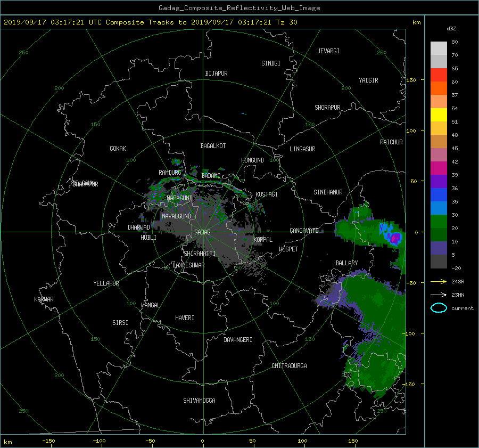The height and width of the screenshot is (448, 479).
Task: Click the UTC Composite Tracks timestamp header
Action: 150,22
